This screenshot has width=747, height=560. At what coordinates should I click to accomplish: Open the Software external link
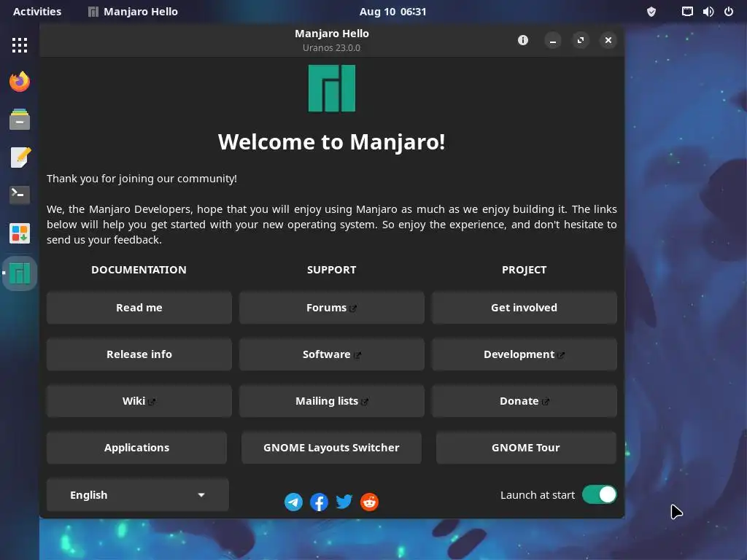click(x=332, y=354)
